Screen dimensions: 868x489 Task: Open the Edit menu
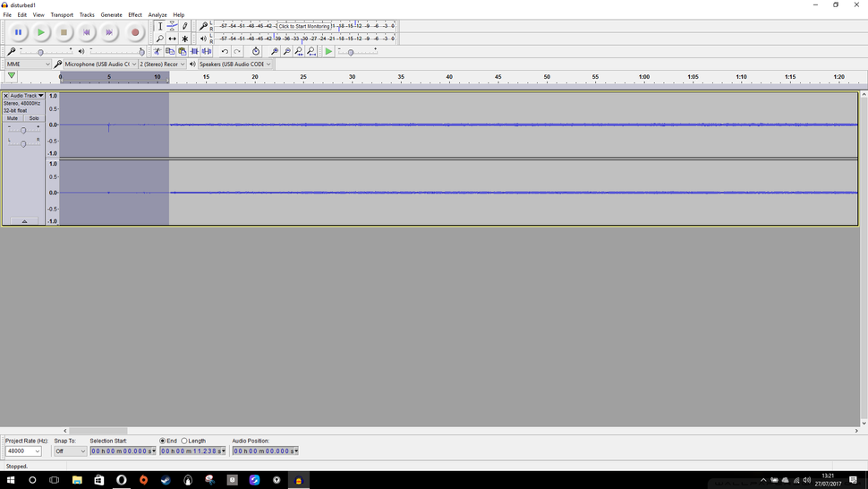(22, 15)
